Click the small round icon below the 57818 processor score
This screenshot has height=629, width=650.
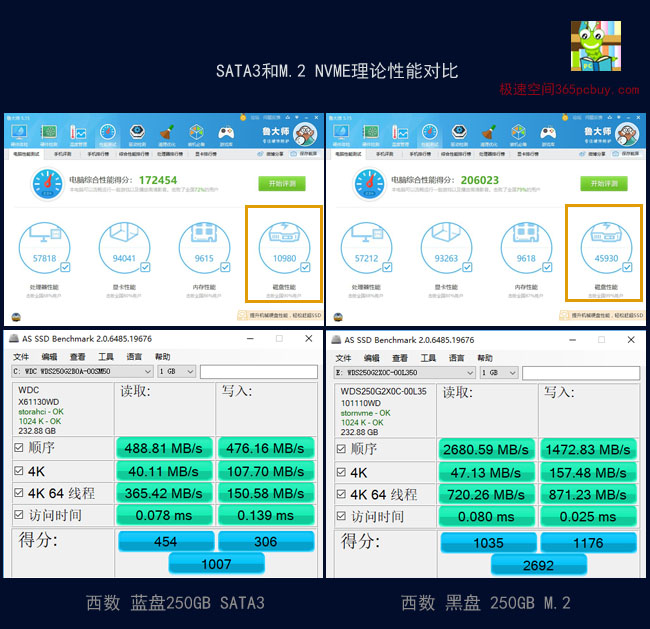[16, 317]
